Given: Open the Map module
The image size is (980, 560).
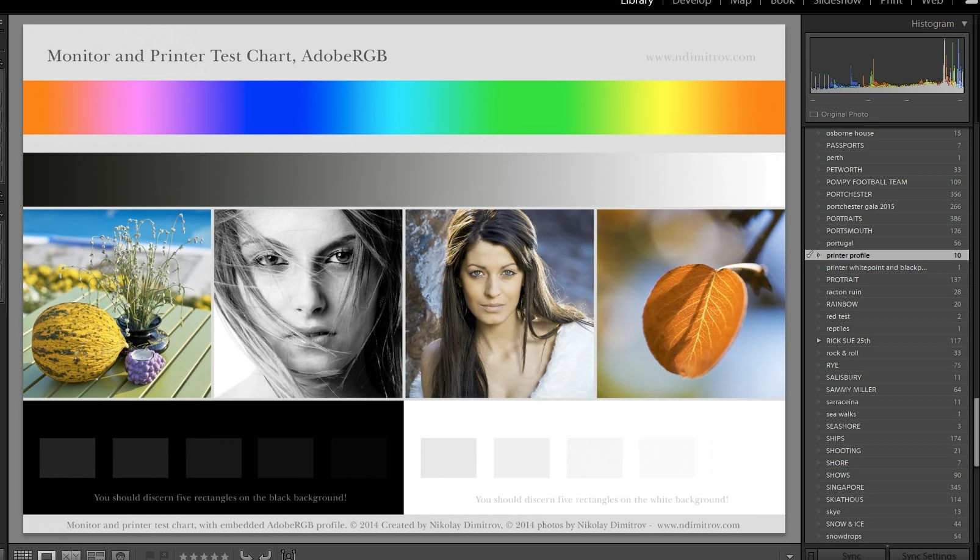Looking at the screenshot, I should [x=740, y=2].
